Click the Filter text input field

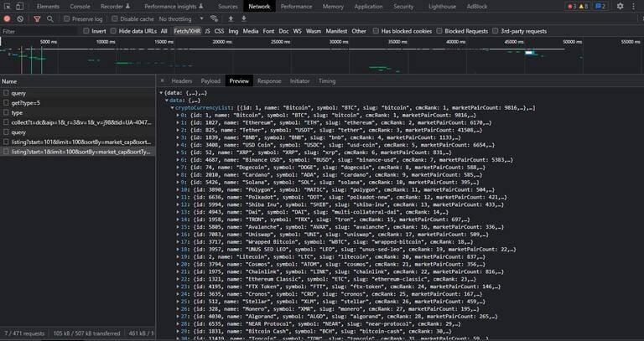pos(39,31)
